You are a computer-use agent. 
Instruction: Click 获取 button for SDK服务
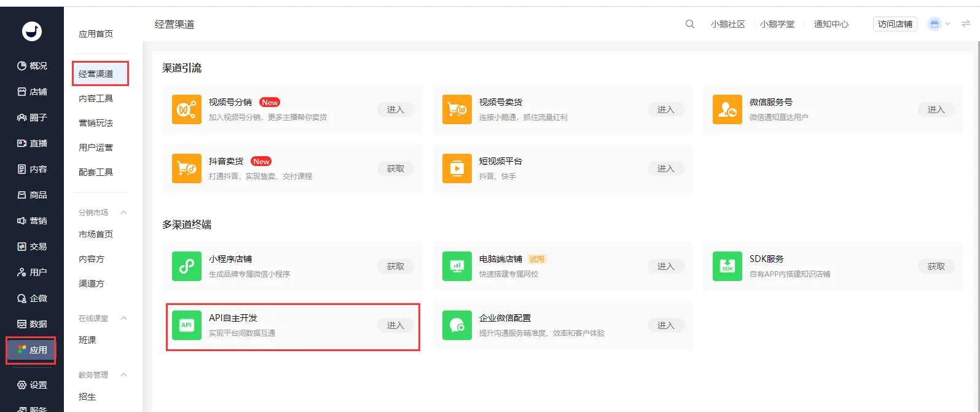936,266
